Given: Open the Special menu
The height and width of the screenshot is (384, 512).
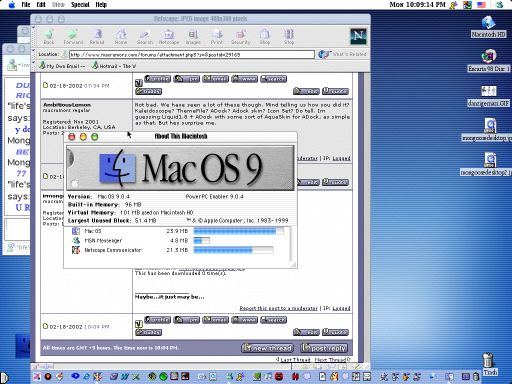Looking at the screenshot, I should click(x=80, y=5).
